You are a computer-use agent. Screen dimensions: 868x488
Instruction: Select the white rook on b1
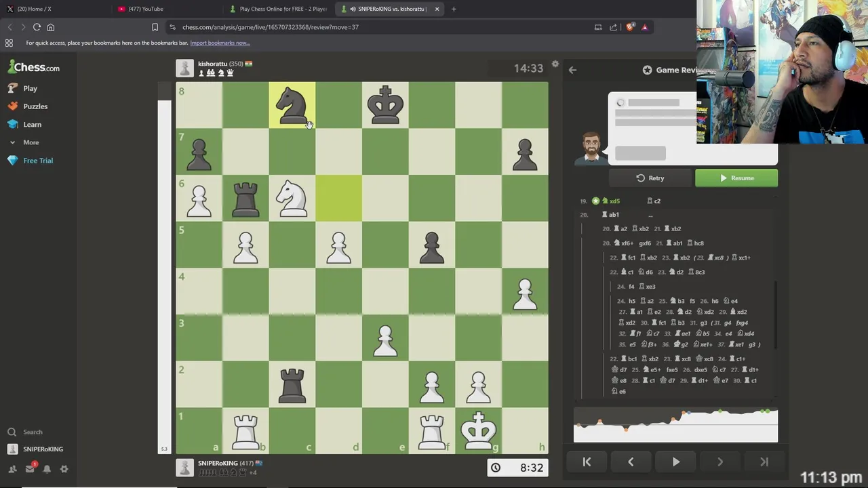pyautogui.click(x=245, y=430)
